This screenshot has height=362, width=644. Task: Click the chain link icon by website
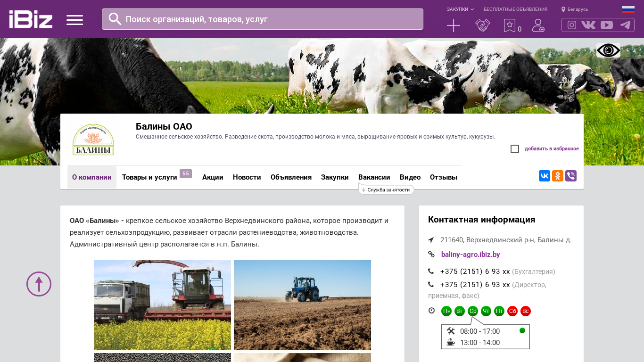[431, 255]
